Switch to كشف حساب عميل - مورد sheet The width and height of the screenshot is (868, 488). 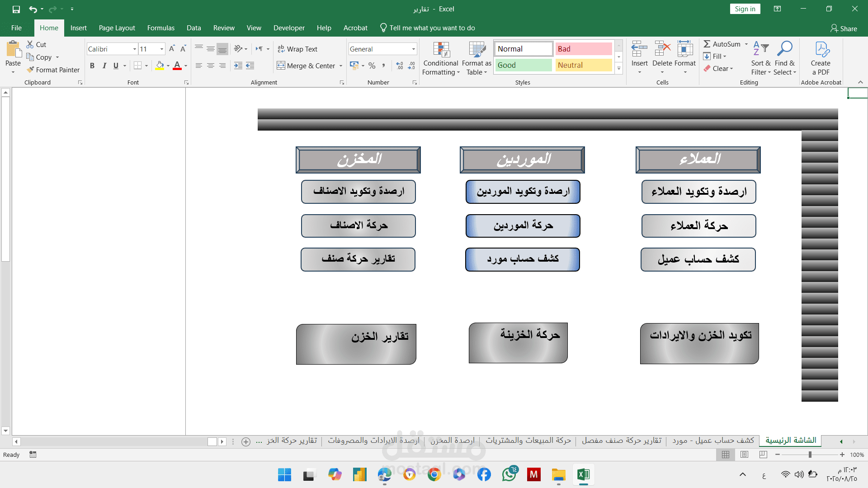point(713,440)
